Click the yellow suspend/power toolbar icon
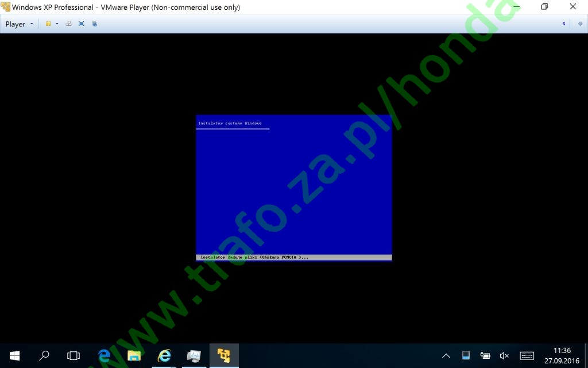588x368 pixels. click(x=48, y=24)
